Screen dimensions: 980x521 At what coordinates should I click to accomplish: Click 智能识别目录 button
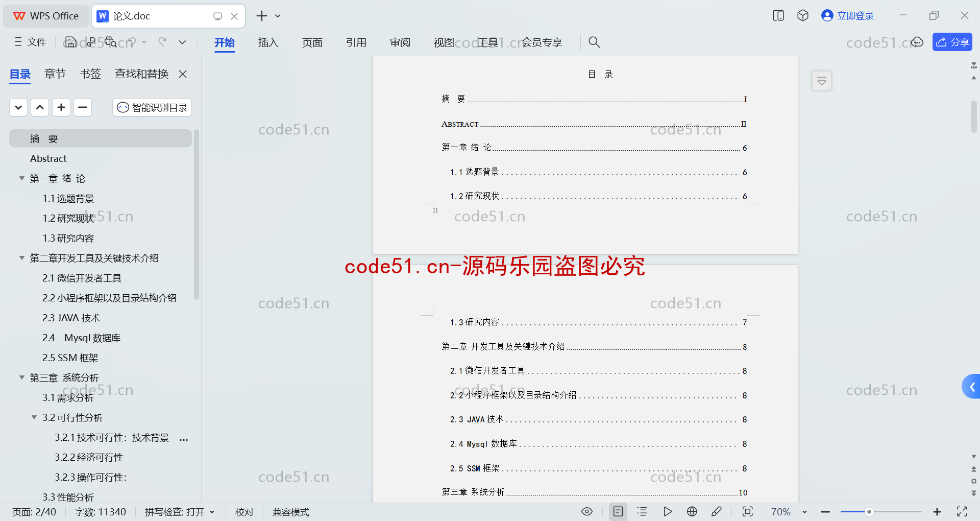tap(152, 107)
